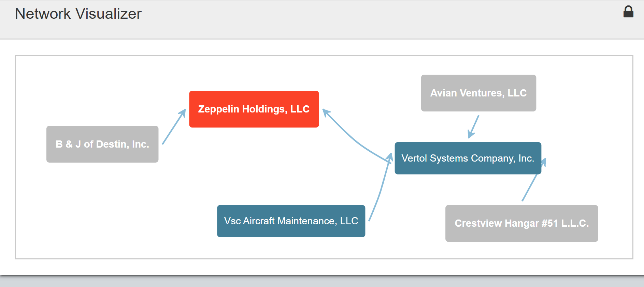Select the B & J of Destin, Inc. node
This screenshot has height=287, width=644.
click(102, 144)
